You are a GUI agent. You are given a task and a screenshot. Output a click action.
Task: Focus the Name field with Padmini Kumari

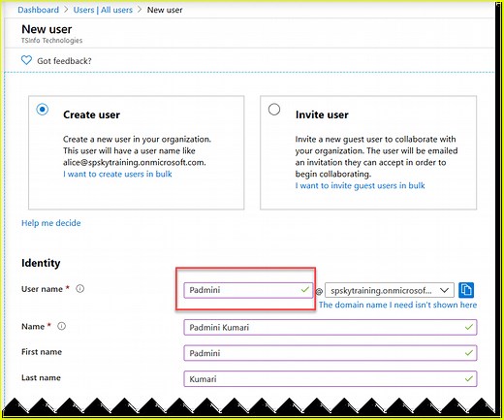point(331,327)
